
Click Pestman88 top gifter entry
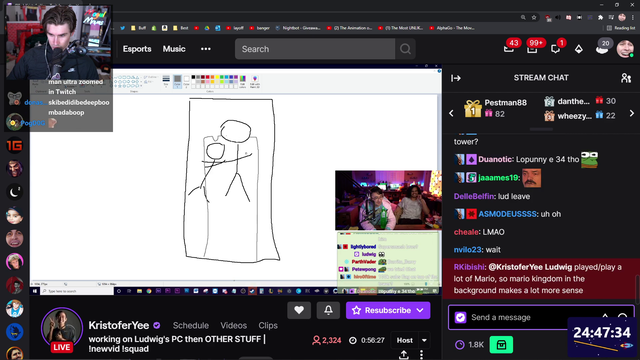click(x=496, y=108)
